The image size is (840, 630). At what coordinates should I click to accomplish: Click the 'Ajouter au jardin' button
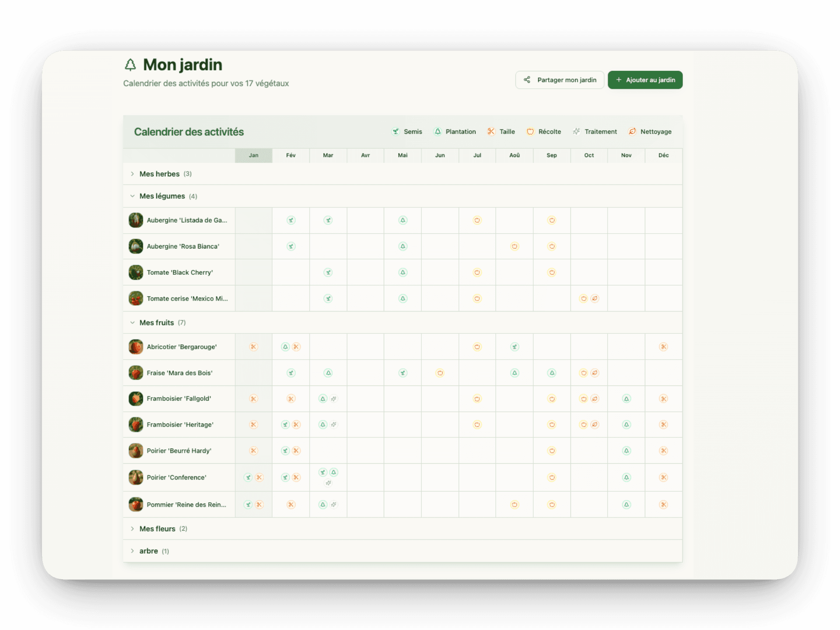pos(645,80)
